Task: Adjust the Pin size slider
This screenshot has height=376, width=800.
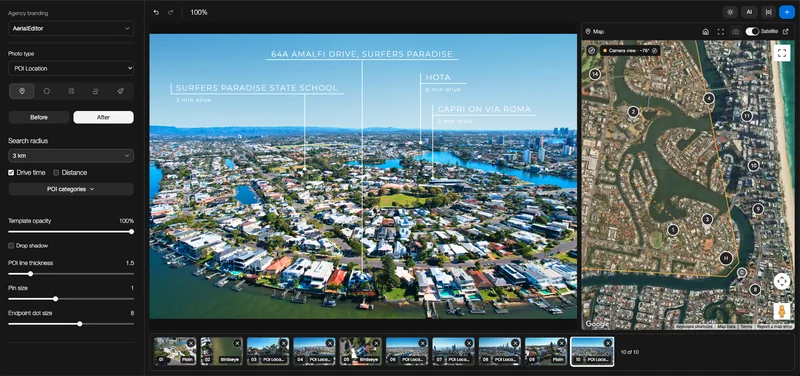Action: click(x=71, y=299)
